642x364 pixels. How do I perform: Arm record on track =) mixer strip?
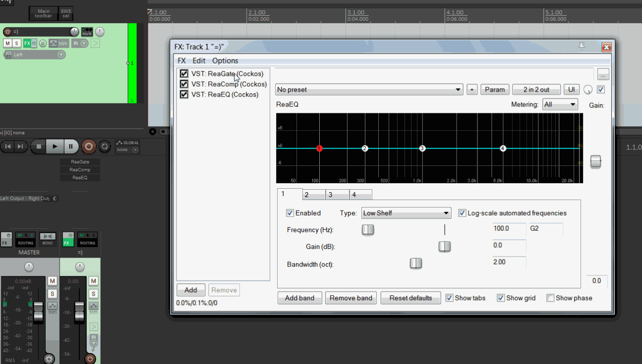pos(90,359)
